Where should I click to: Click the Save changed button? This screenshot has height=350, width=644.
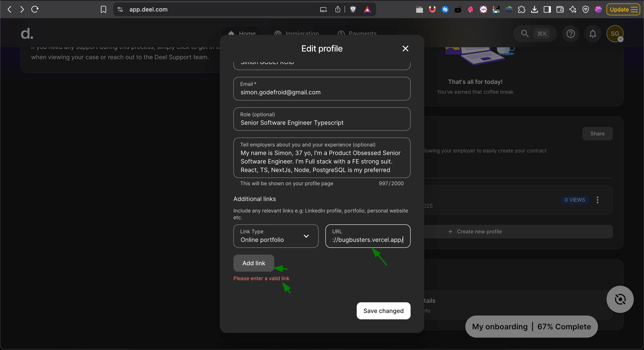tap(383, 311)
